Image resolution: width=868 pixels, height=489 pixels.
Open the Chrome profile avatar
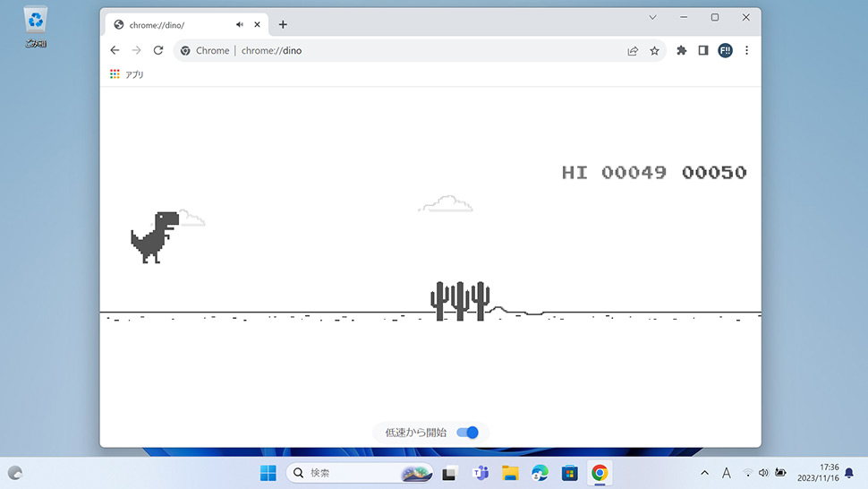(725, 50)
